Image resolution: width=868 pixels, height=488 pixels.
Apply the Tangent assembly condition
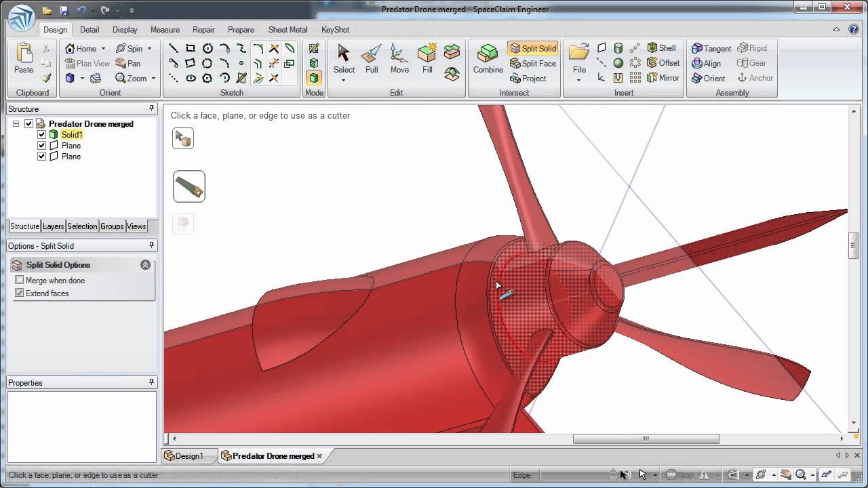[x=711, y=48]
